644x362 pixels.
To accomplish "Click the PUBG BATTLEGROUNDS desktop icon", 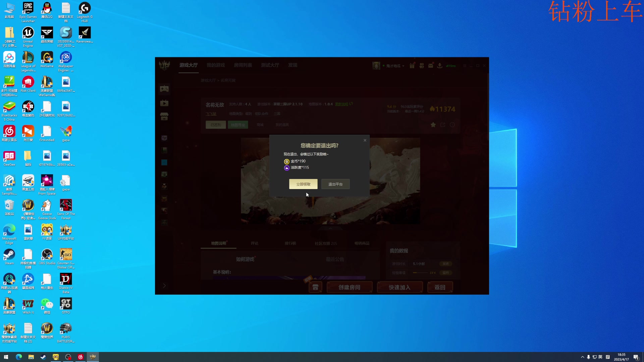I will pos(66,333).
